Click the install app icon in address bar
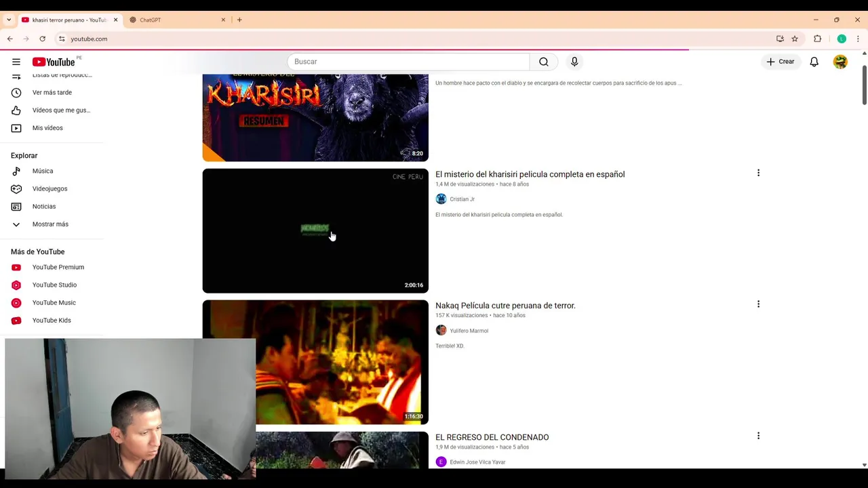This screenshot has height=488, width=868. pyautogui.click(x=780, y=39)
